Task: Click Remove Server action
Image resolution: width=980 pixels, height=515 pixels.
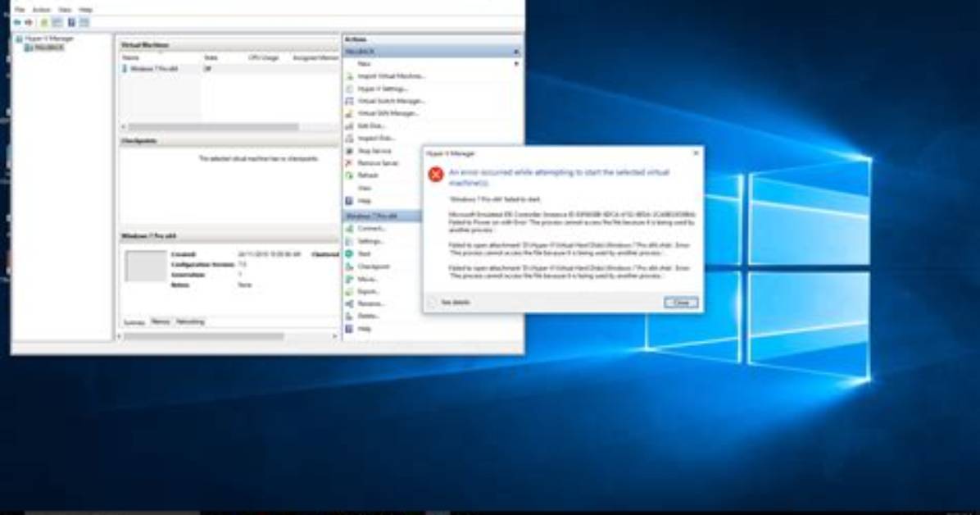Action: (378, 162)
